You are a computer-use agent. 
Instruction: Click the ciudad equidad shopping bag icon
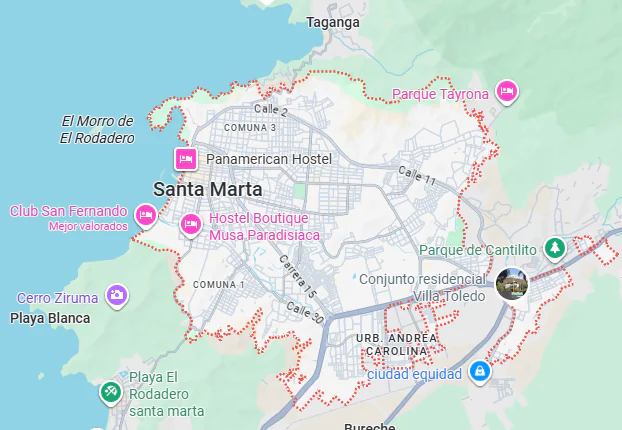coord(480,372)
